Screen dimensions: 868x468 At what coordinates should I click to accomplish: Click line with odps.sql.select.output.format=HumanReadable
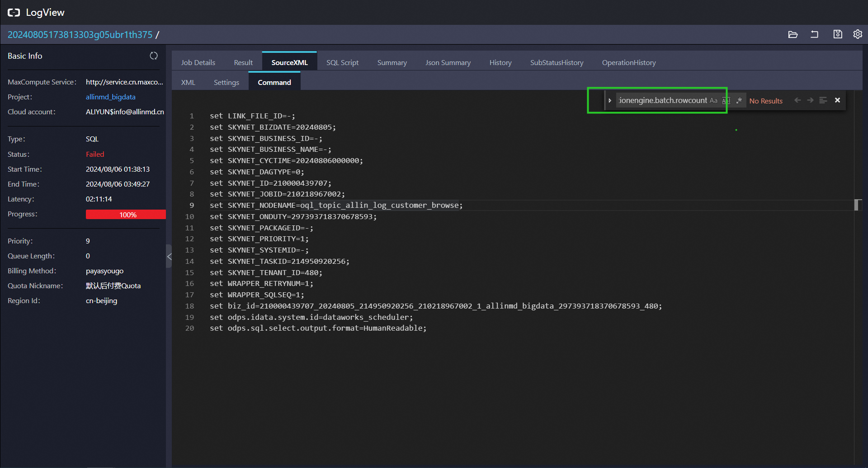318,328
